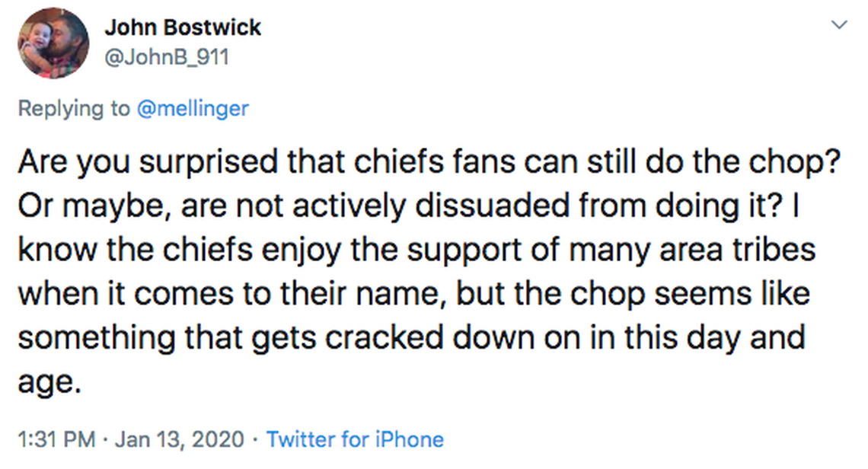Click the 'Replying to' label

(x=74, y=108)
